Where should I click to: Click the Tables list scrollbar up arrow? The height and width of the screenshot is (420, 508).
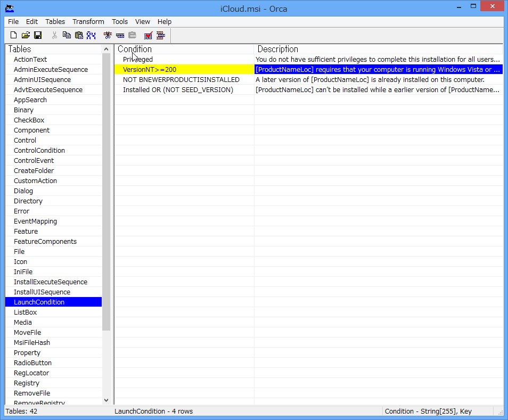[106, 49]
